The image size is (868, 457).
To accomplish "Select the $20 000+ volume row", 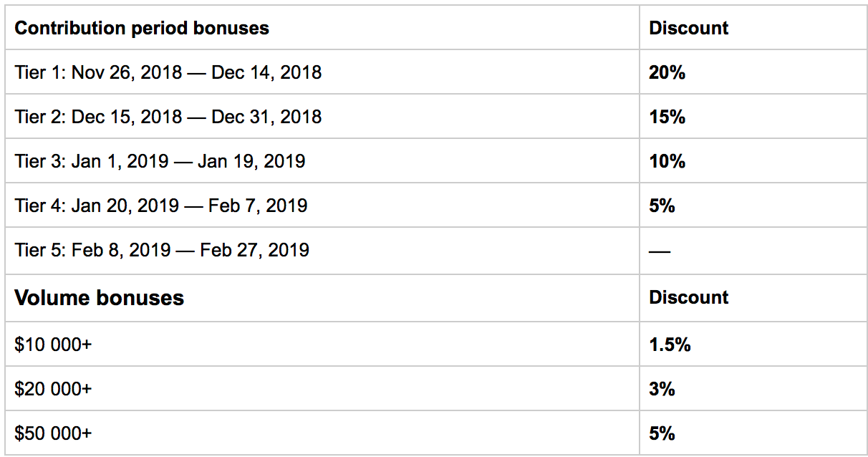I will click(53, 389).
